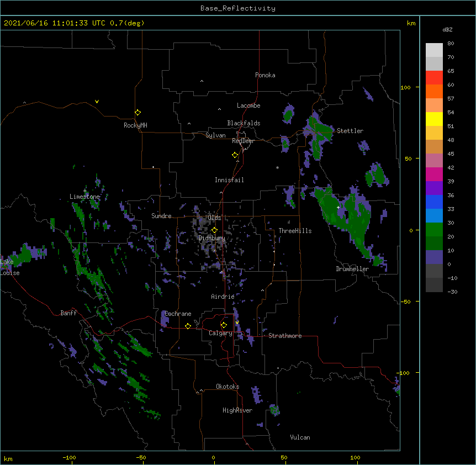Screen dimensions: 476x465
Task: Click the ThreeHills city label
Action: tap(295, 231)
